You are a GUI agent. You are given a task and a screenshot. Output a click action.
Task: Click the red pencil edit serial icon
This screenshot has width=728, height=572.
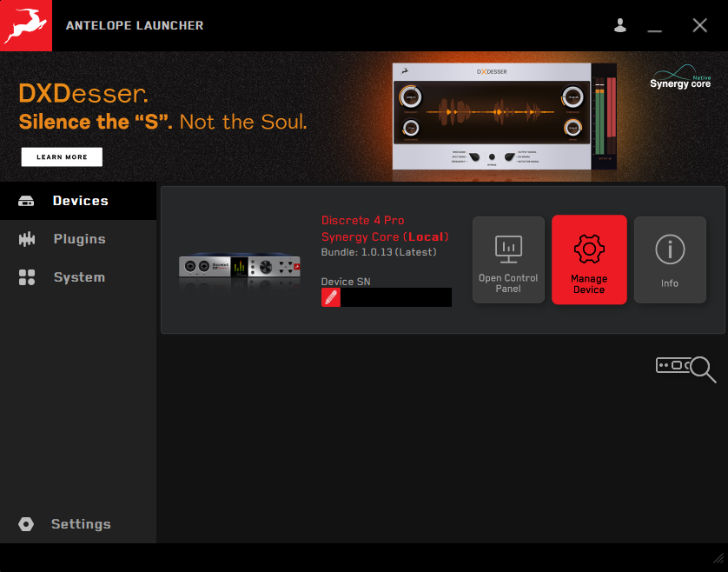click(331, 297)
